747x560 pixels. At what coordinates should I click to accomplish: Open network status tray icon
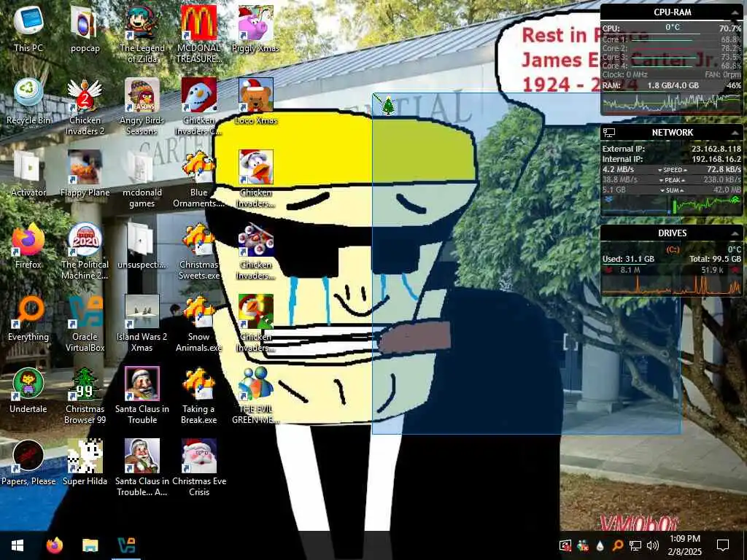635,545
